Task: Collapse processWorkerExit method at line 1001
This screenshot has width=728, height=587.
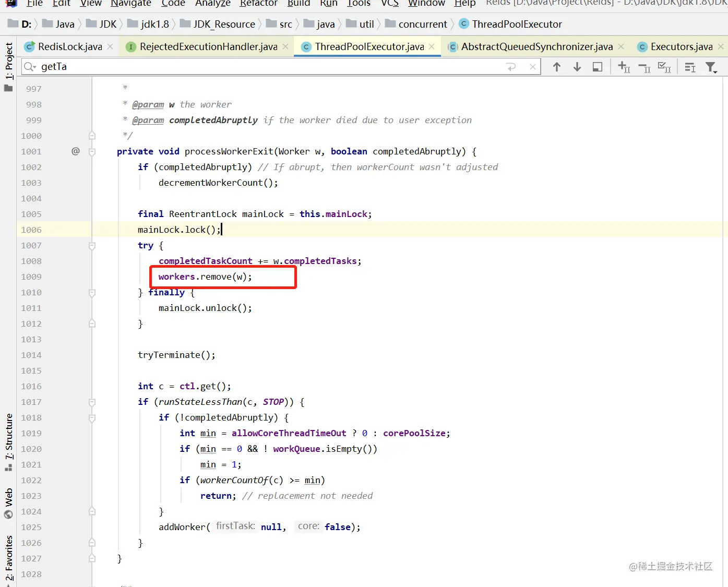Action: pyautogui.click(x=92, y=152)
